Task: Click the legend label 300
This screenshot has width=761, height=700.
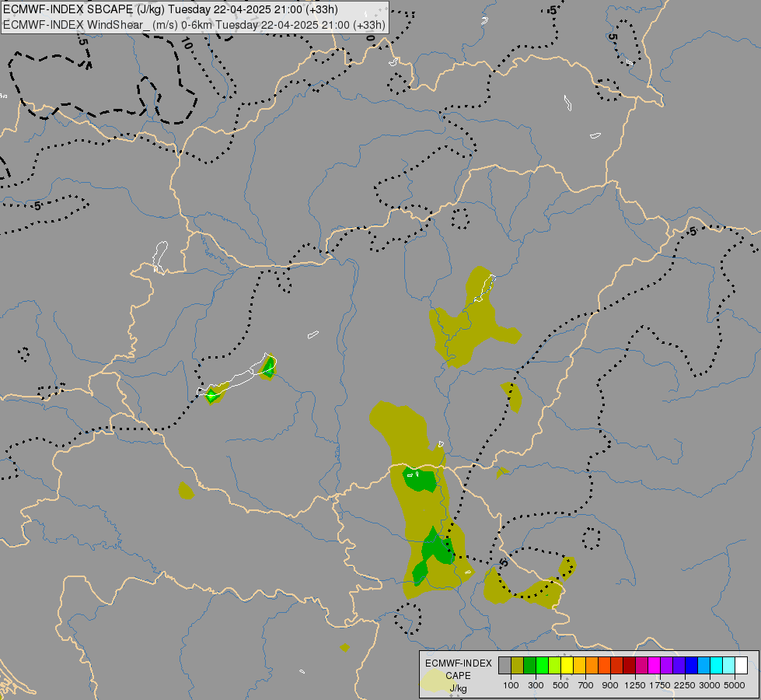Action: pyautogui.click(x=536, y=685)
